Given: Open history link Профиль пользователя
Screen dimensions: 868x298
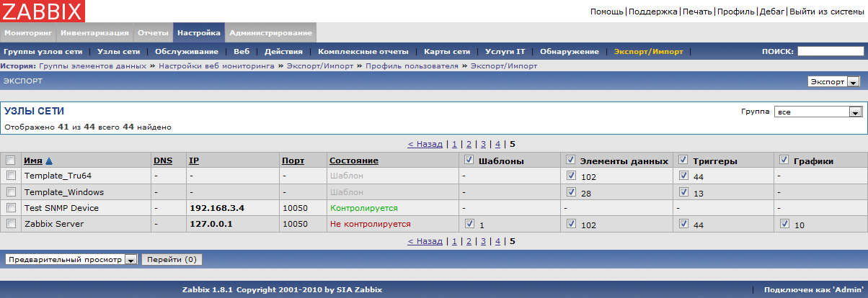Looking at the screenshot, I should point(412,66).
